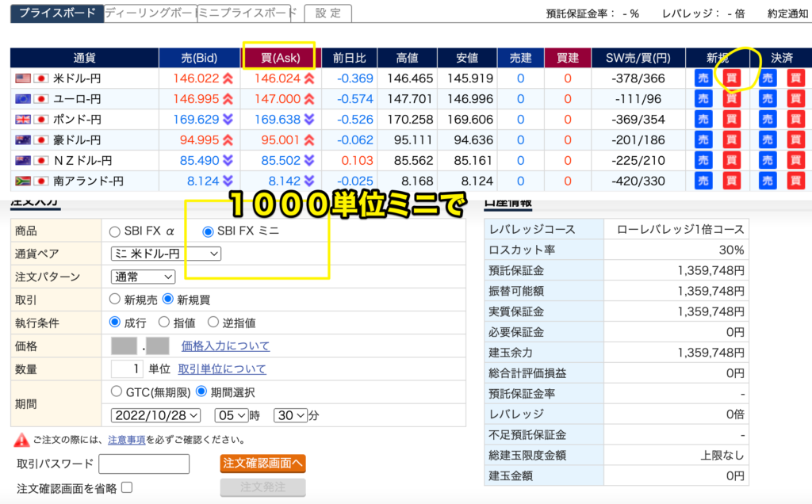Click ポンド-円 bid price 169.629

[x=197, y=120]
